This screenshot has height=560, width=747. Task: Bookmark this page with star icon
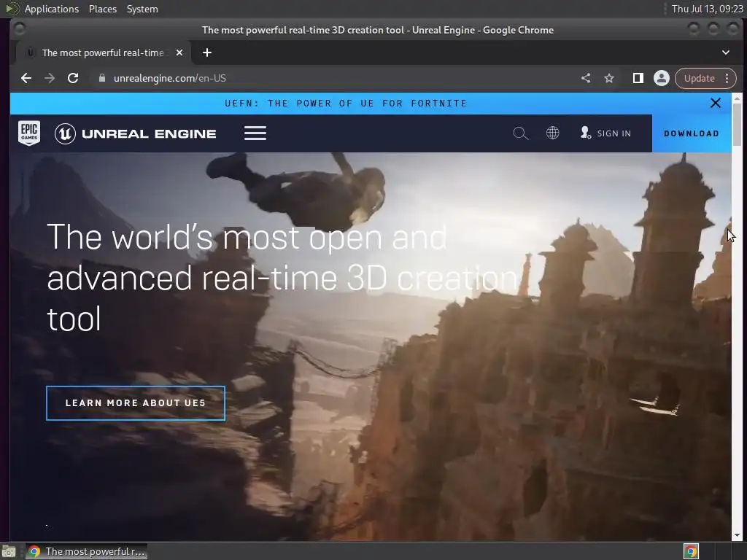coord(609,78)
